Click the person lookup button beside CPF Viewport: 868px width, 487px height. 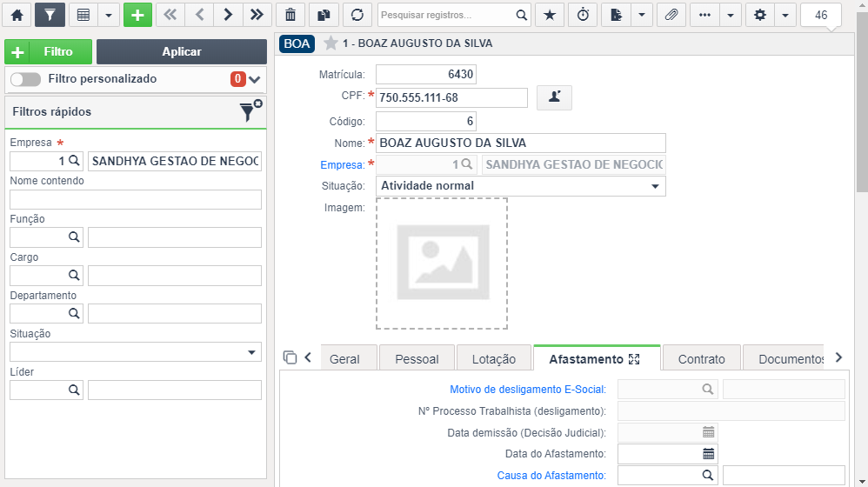554,97
